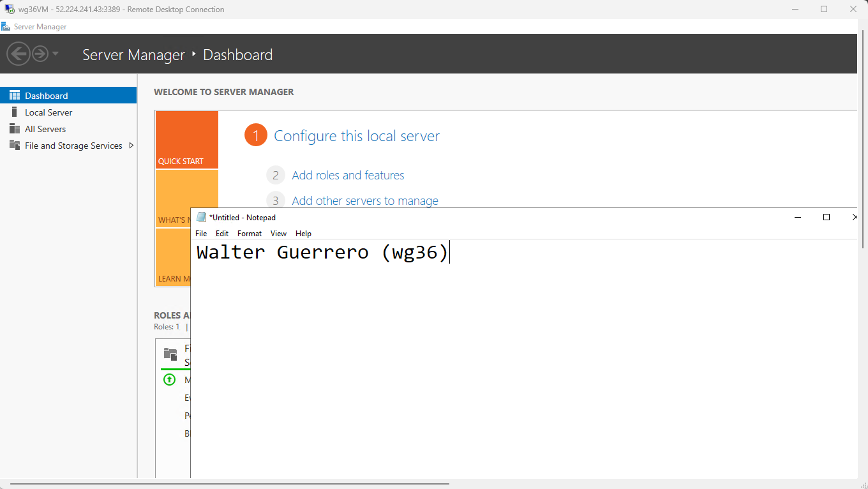Open the Notepad Edit menu
The image size is (868, 489).
pyautogui.click(x=221, y=234)
